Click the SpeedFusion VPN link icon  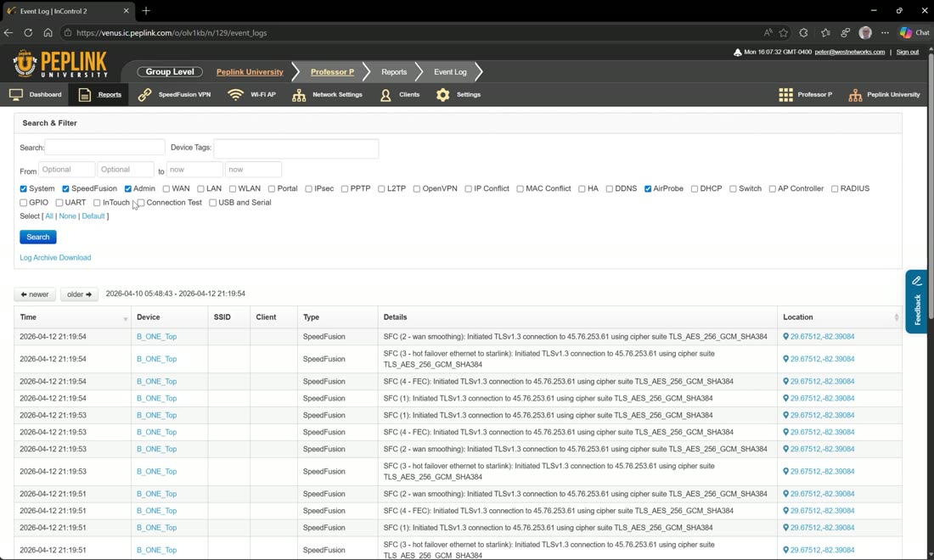tap(144, 95)
